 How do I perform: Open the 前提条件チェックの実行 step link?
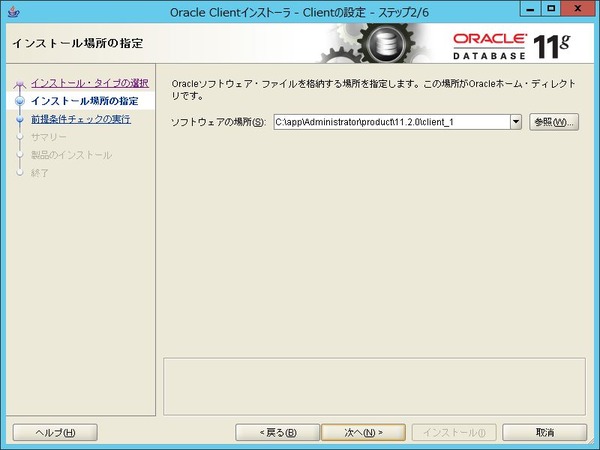coord(81,119)
